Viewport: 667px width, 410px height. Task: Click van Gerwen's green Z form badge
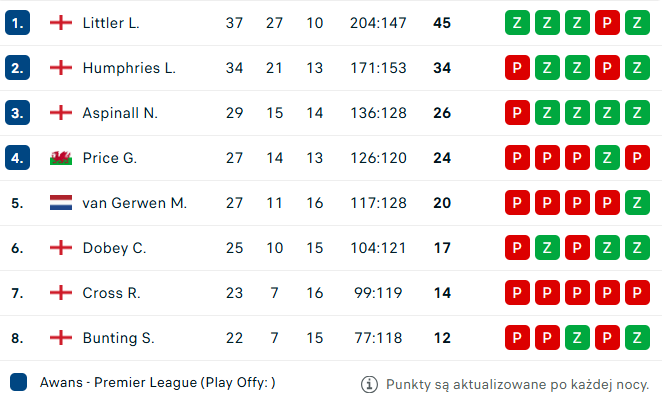click(637, 203)
